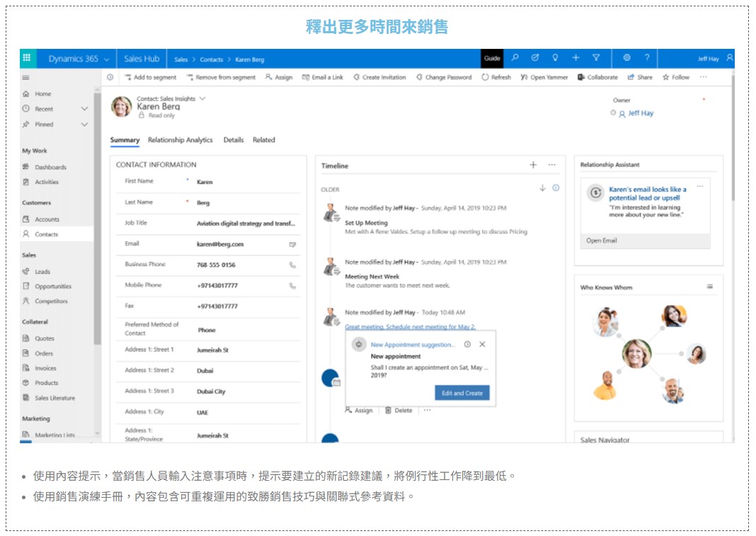Click the Edit and Create button
756x536 pixels.
pyautogui.click(x=462, y=393)
